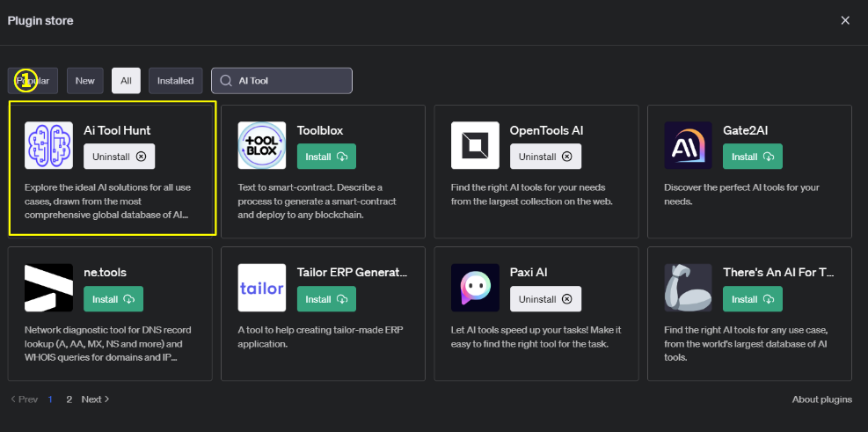Click the Plugin store heading
The image size is (868, 432).
coord(40,21)
